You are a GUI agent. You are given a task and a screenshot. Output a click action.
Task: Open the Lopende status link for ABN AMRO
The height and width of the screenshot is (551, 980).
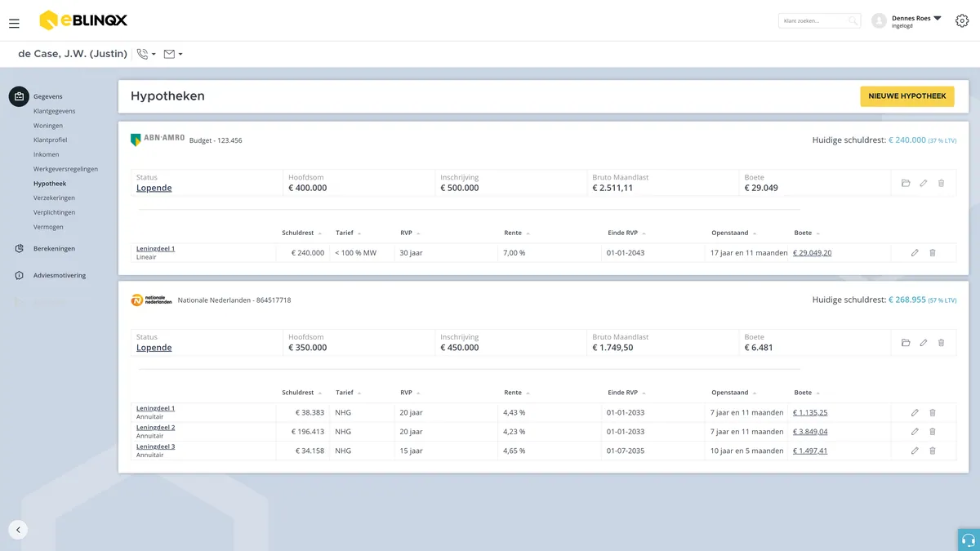click(x=154, y=188)
